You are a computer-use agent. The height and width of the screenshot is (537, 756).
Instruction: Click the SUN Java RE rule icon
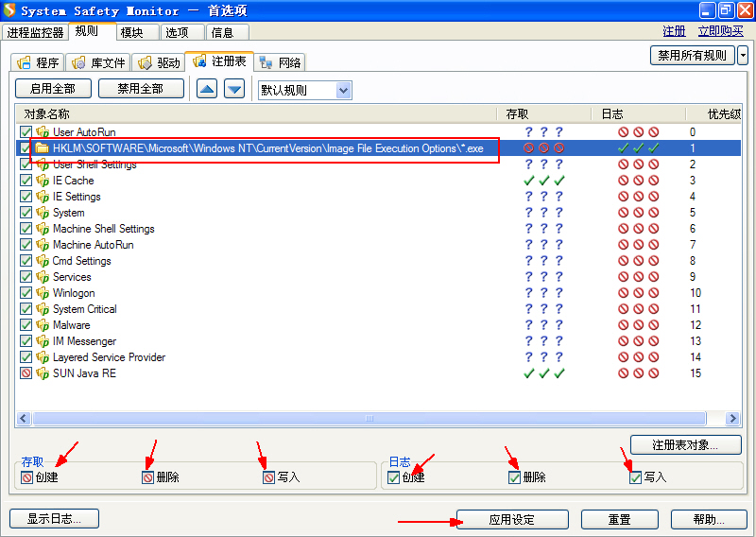43,373
